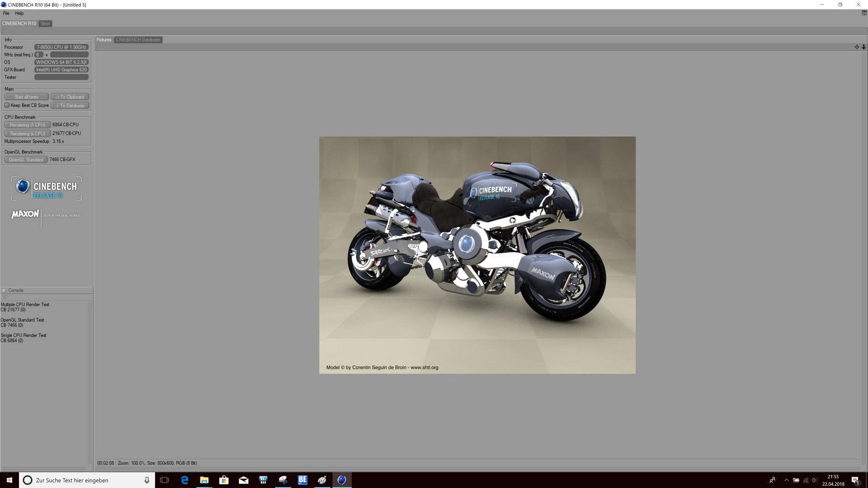Click the picture zoom arrow icon
This screenshot has width=868, height=488.
pos(863,47)
